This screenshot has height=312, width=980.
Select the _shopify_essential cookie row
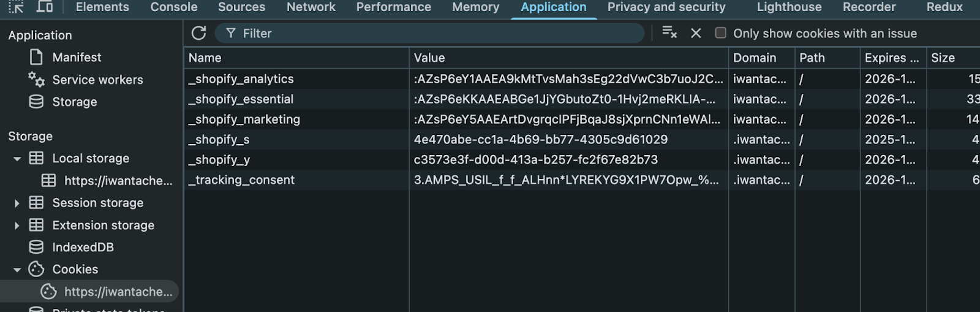click(582, 99)
